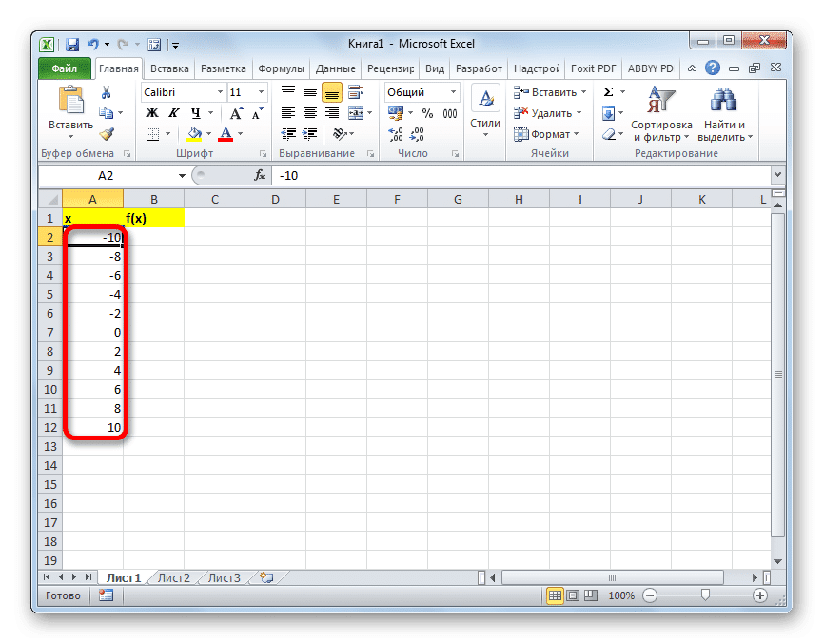Viewport: 824px width, 644px height.
Task: Switch to sheet Лист2
Action: click(174, 578)
